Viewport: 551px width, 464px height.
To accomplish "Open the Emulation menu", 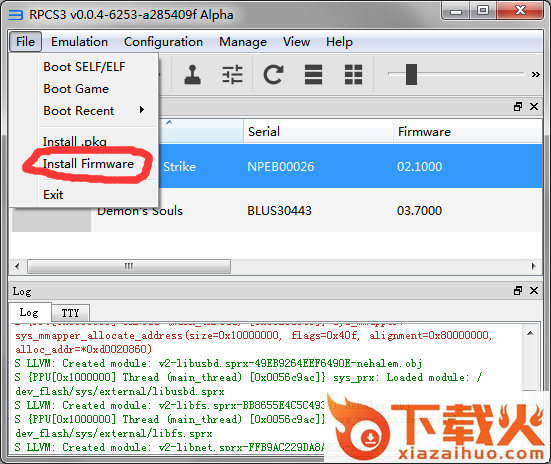I will click(x=79, y=42).
